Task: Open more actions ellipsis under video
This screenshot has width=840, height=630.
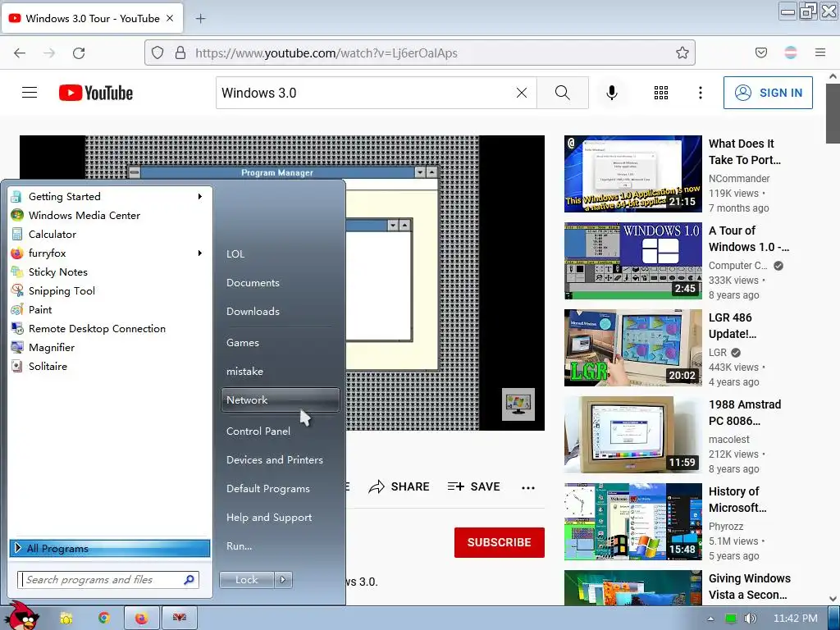Action: 528,487
